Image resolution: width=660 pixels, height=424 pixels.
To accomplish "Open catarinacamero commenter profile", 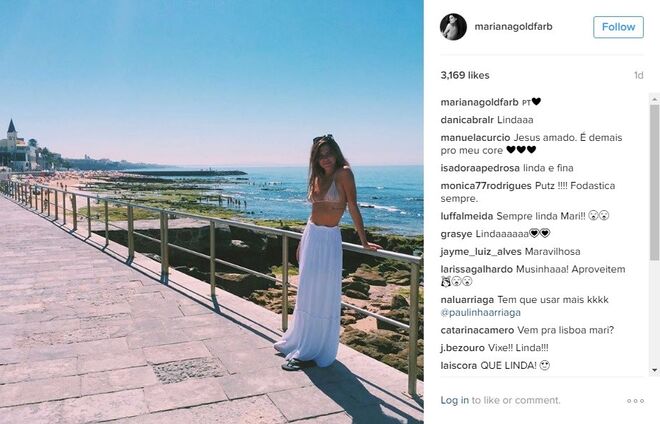I will (477, 330).
